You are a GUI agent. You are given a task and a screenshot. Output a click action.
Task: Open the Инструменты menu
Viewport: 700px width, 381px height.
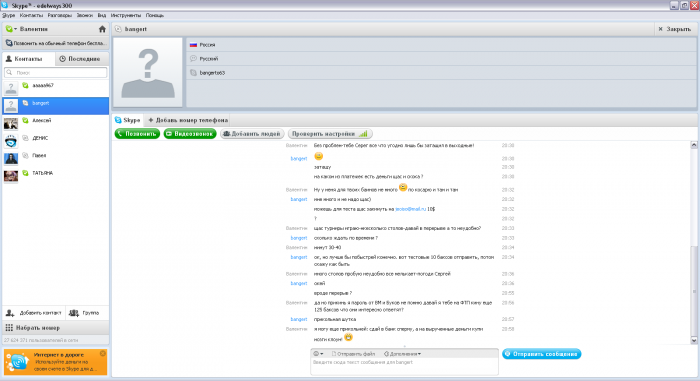(x=125, y=15)
